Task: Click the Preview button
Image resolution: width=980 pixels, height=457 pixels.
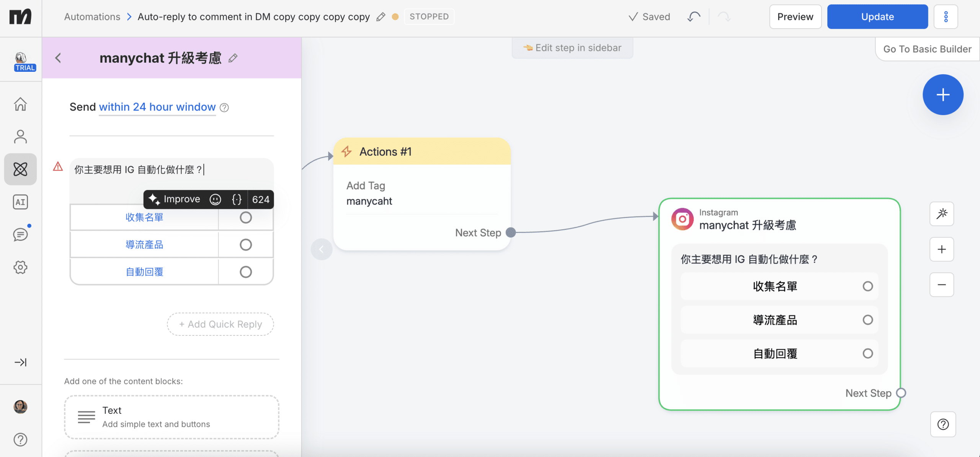Action: [795, 17]
